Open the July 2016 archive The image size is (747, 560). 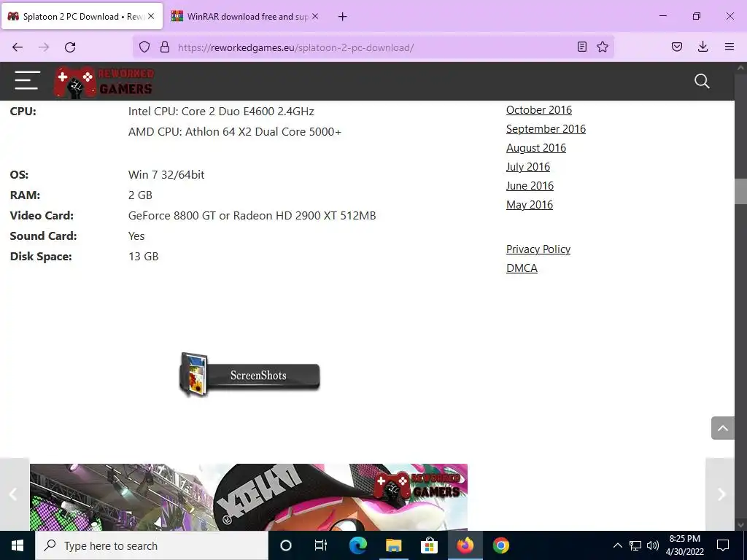pyautogui.click(x=528, y=167)
